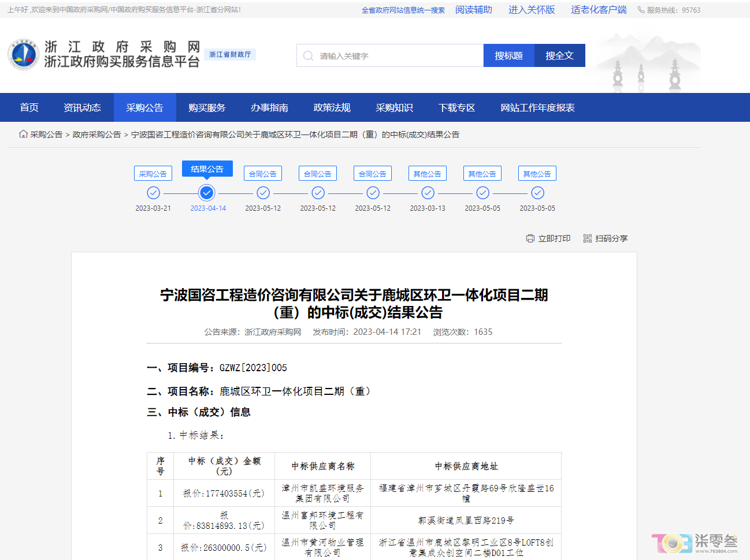Select the 2023-03-21 timeline checkmark circle
Viewport: 750px width, 560px height.
(153, 193)
